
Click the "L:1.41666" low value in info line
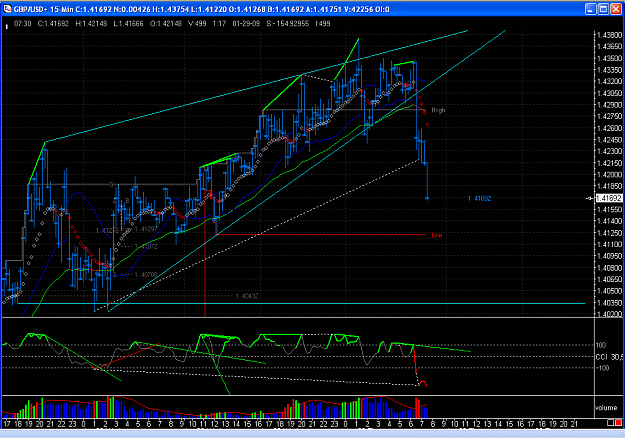(x=128, y=24)
